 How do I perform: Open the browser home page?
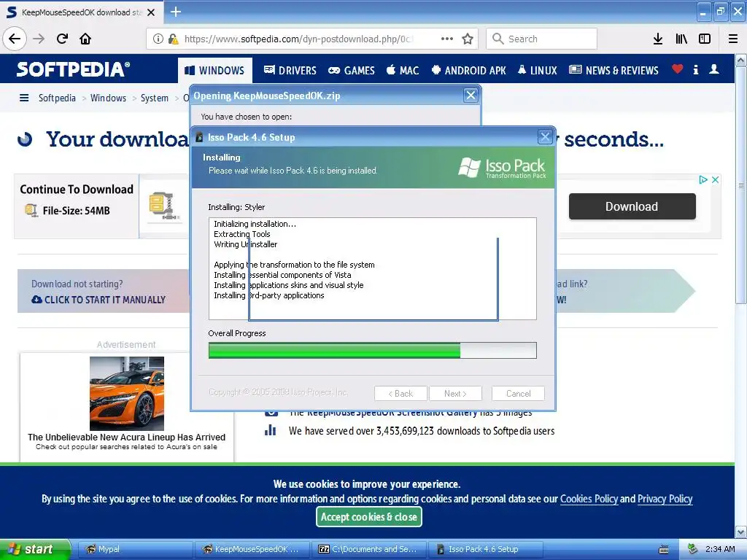coord(85,39)
